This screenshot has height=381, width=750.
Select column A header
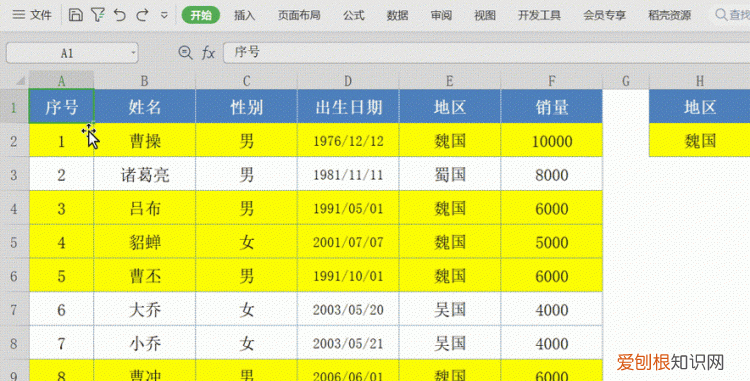61,81
